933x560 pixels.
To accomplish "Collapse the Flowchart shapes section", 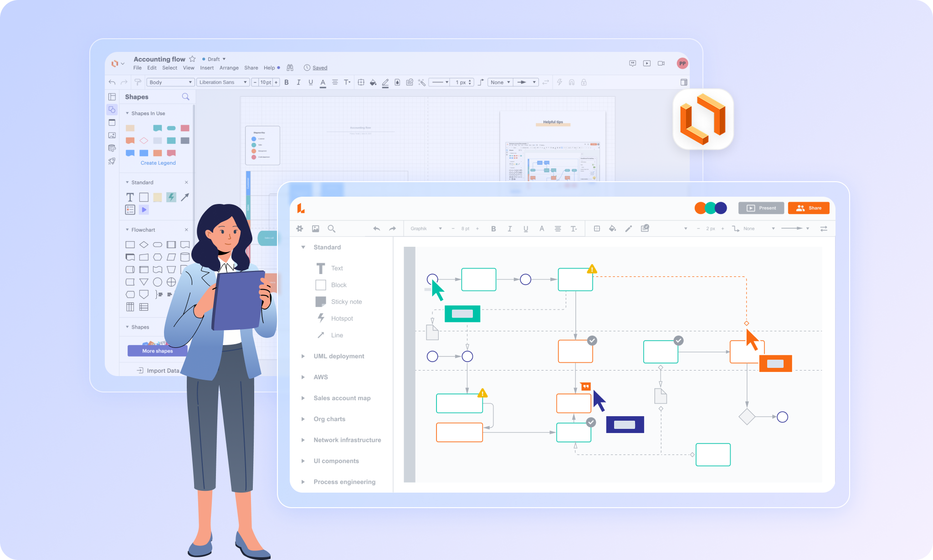I will [x=127, y=230].
